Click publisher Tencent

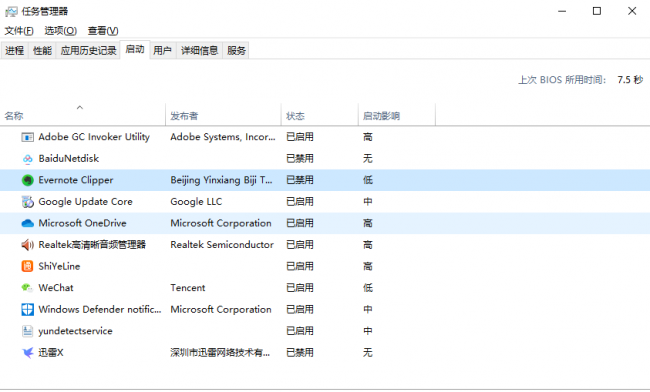(188, 288)
